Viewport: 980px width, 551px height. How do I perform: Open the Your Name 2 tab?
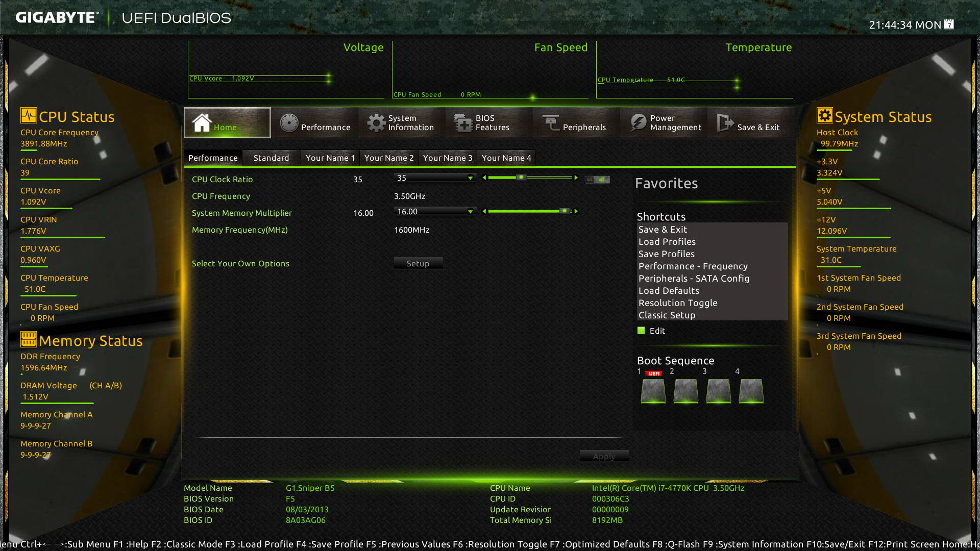click(388, 158)
